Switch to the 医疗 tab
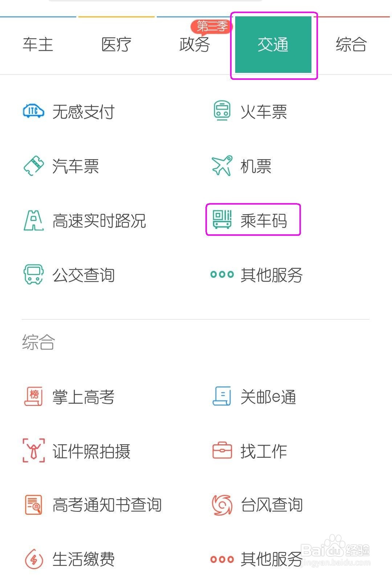This screenshot has height=576, width=392. (116, 44)
